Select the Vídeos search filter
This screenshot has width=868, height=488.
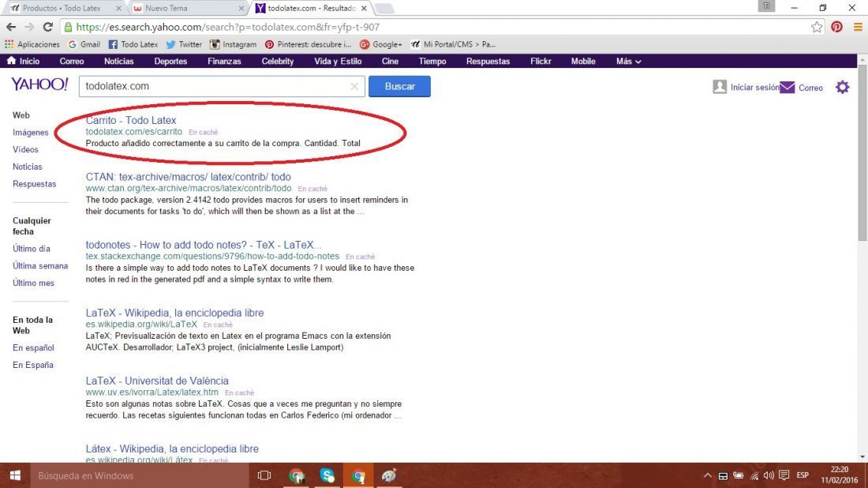(25, 149)
